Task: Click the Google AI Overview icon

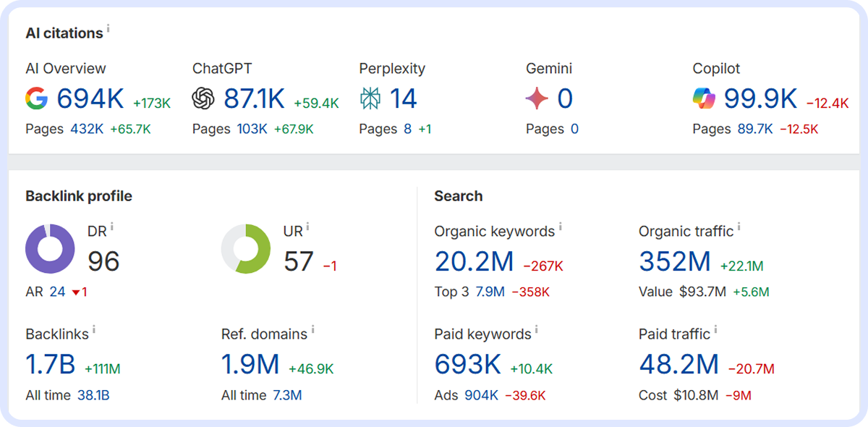Action: click(x=37, y=98)
